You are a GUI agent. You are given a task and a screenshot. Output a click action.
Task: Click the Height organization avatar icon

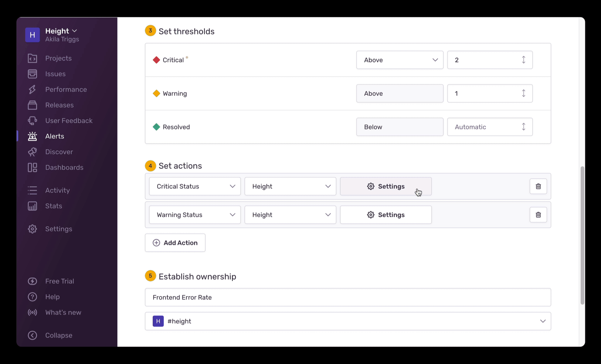point(32,35)
